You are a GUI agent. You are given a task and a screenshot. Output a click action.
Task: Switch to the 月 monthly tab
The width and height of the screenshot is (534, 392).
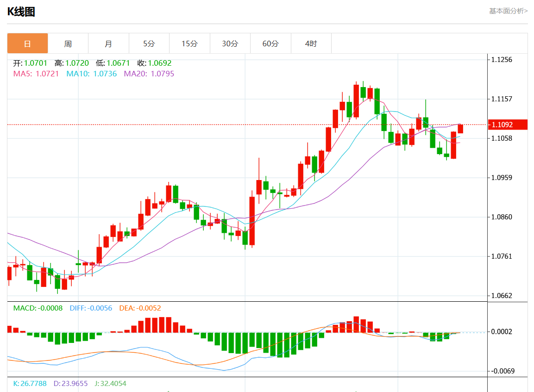pyautogui.click(x=108, y=44)
